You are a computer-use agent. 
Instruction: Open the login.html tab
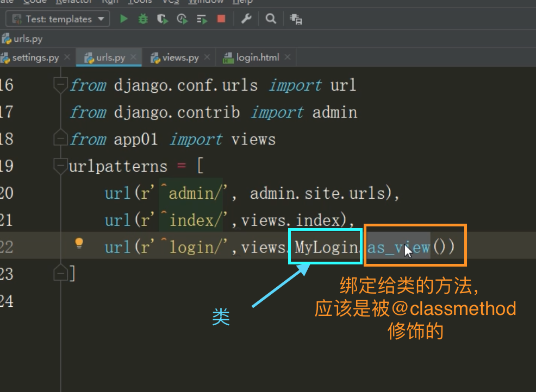pos(257,57)
